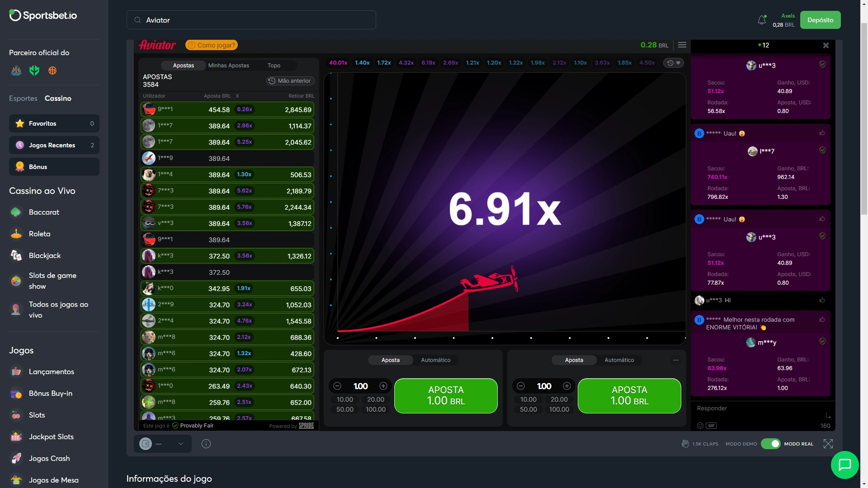Set first bet to 10.00 preset
The image size is (868, 488).
point(344,399)
